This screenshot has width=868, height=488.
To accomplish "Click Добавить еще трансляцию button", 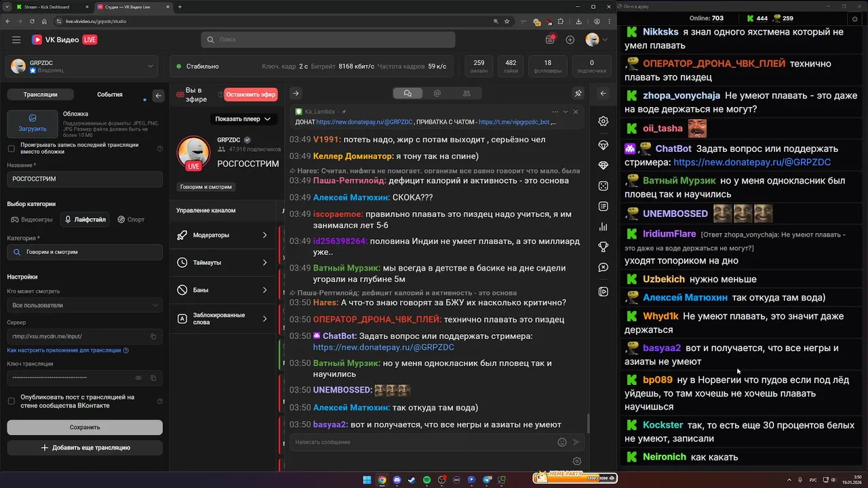I will (x=85, y=447).
